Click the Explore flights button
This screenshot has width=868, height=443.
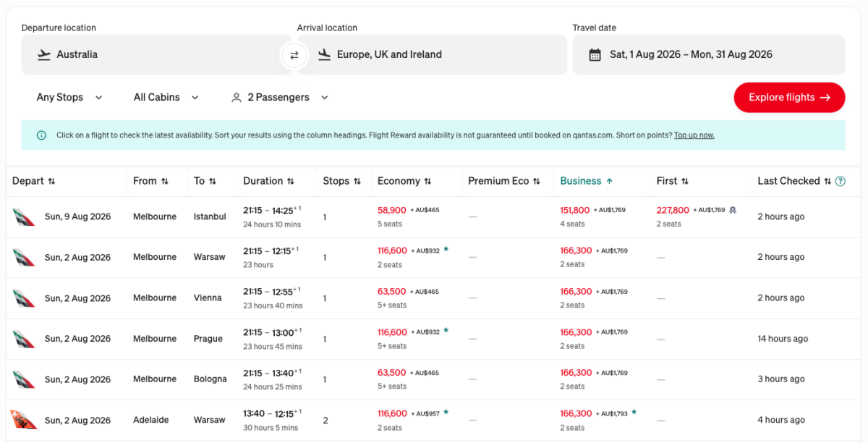[789, 97]
